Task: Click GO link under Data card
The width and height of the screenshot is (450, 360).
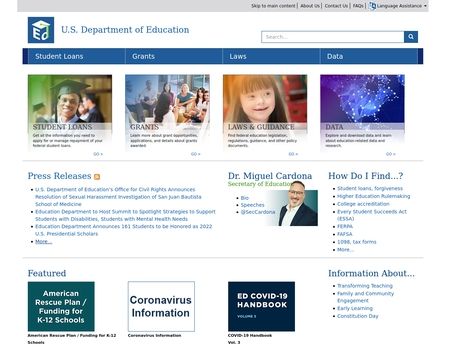Action: tap(391, 154)
